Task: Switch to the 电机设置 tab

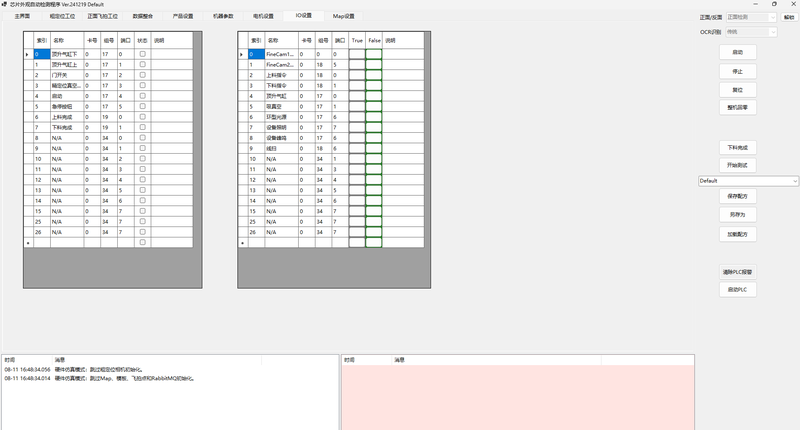Action: point(264,16)
